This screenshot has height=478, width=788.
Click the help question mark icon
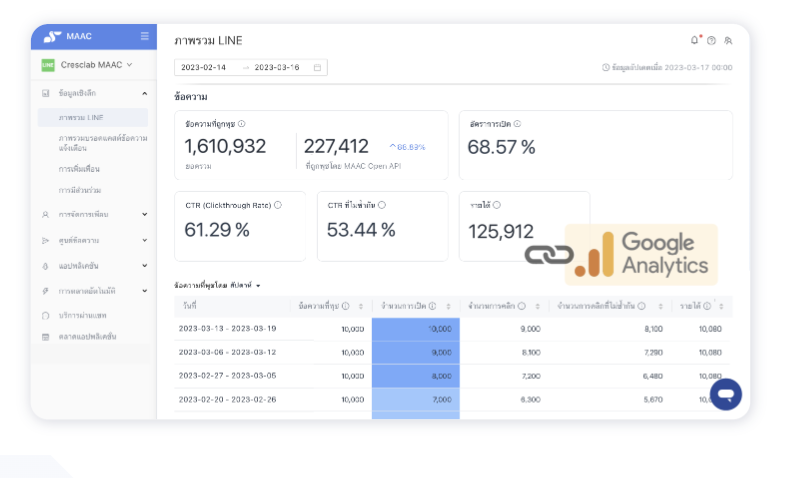[711, 41]
